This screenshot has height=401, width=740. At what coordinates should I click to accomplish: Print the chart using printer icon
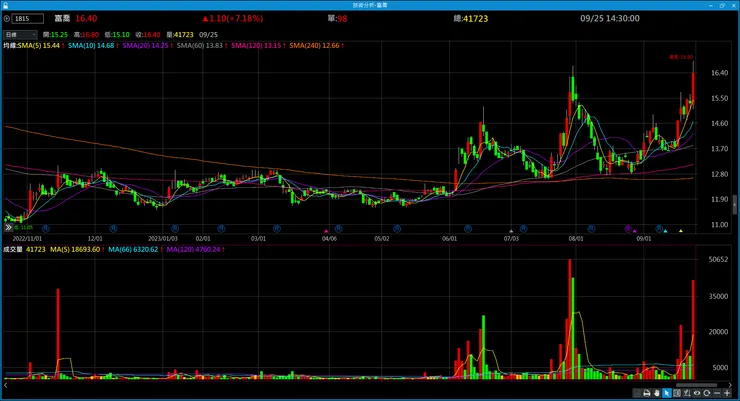647,393
